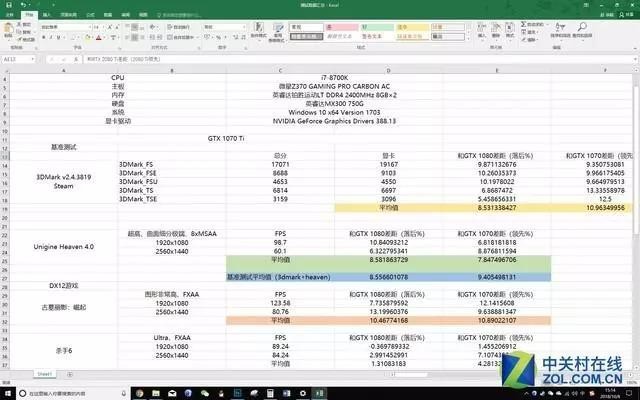This screenshot has height=400, width=640.
Task: Click the percent style button
Action: 218,38
